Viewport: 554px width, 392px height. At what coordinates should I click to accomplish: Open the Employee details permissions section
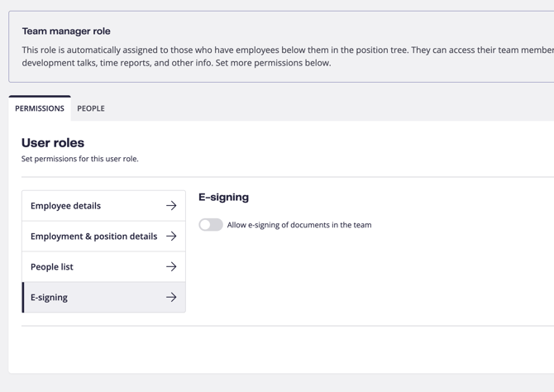(103, 206)
